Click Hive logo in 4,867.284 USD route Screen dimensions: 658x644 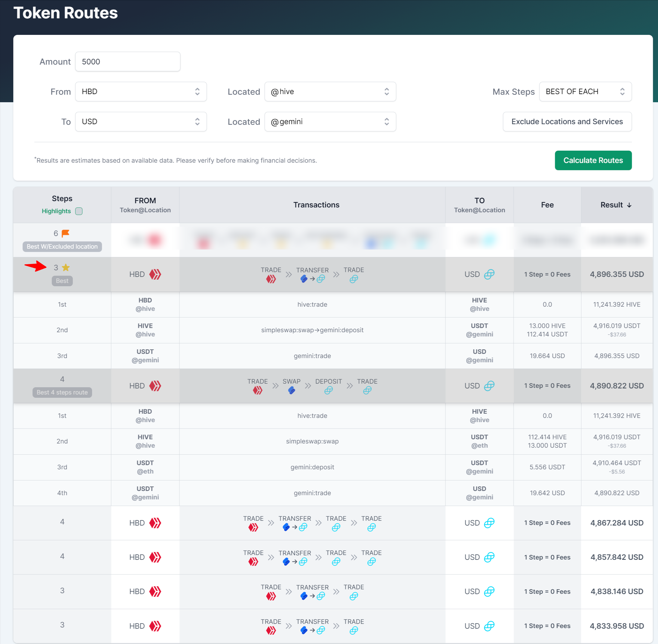[155, 523]
